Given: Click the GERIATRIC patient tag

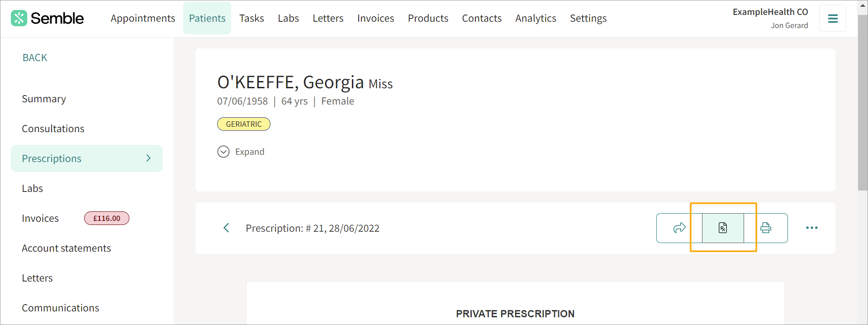Looking at the screenshot, I should coord(244,124).
